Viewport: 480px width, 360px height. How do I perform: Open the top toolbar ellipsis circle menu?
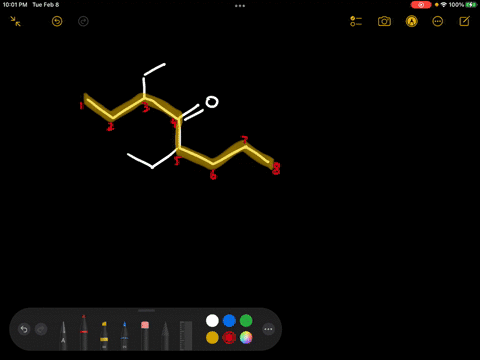[x=438, y=22]
